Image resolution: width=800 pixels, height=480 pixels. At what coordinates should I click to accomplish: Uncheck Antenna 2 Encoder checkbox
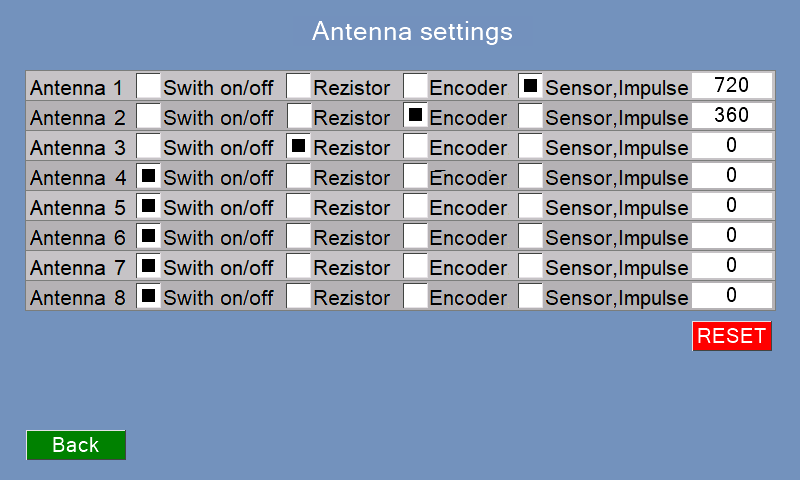415,116
